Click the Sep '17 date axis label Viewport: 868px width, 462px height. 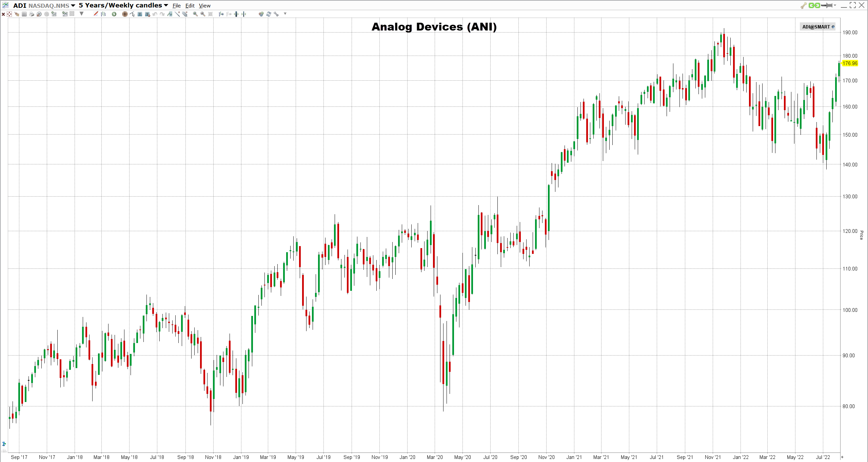tap(19, 457)
